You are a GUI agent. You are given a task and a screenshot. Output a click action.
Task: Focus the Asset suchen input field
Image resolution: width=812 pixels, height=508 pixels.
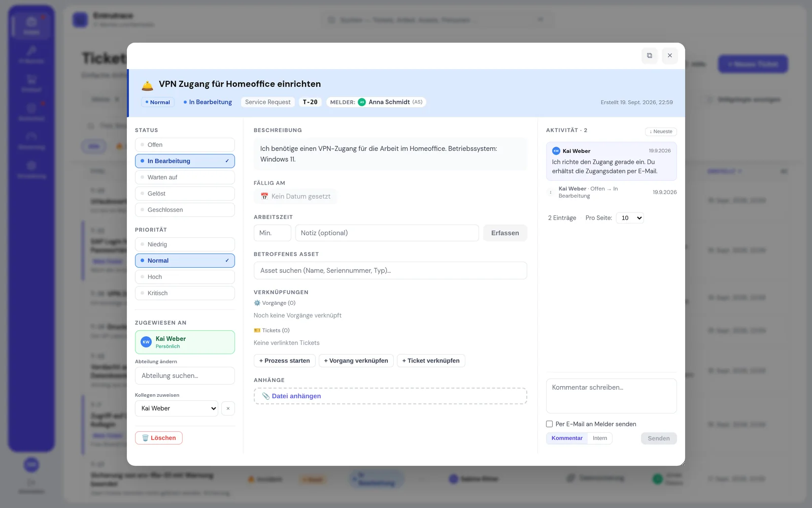pos(390,271)
